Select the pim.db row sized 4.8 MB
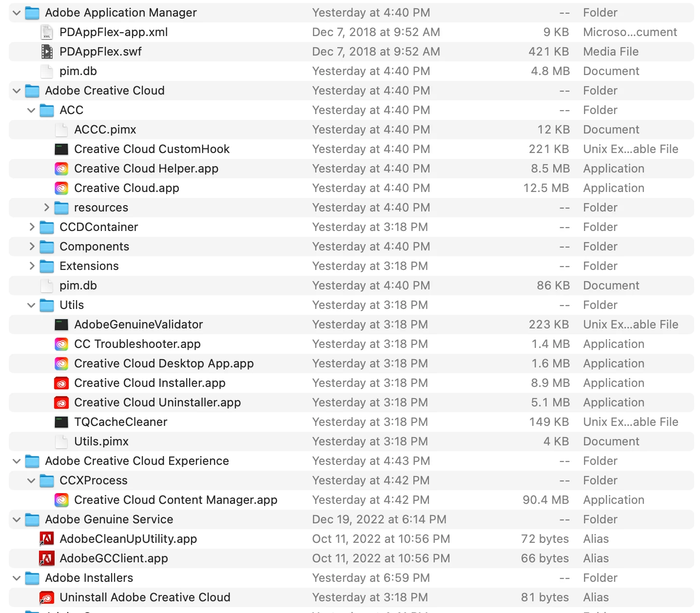 coord(351,71)
